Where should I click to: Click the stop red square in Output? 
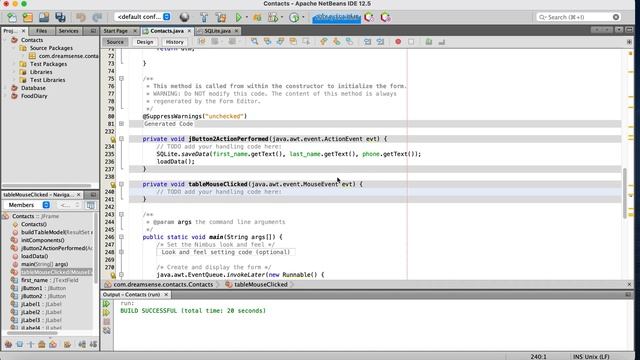coord(107,322)
